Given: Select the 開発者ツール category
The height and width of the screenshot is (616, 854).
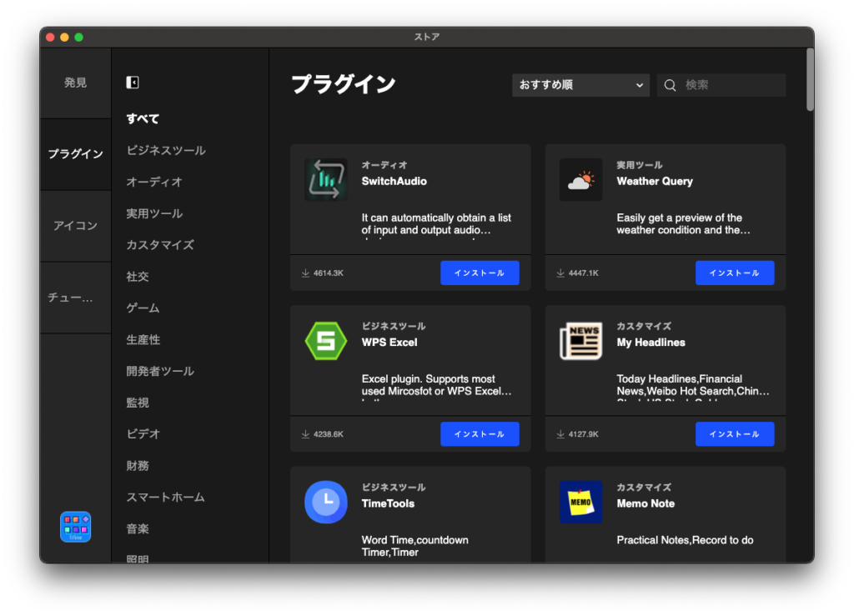Looking at the screenshot, I should [x=158, y=371].
